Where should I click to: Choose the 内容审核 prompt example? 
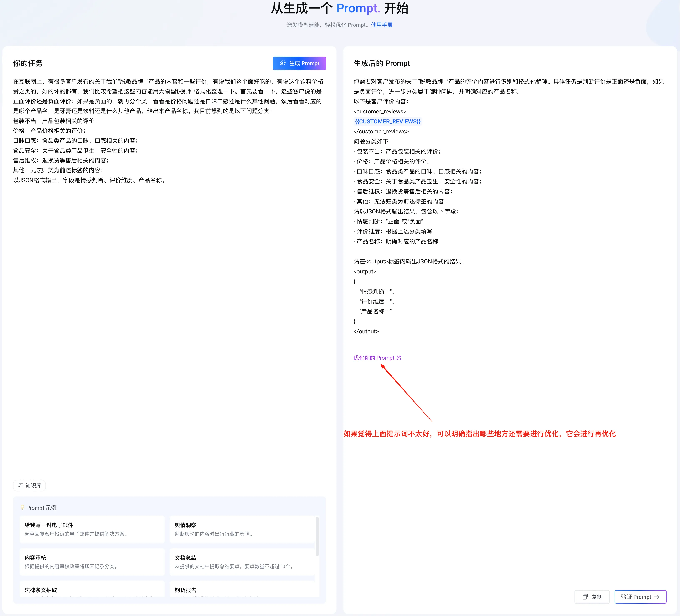tap(92, 562)
